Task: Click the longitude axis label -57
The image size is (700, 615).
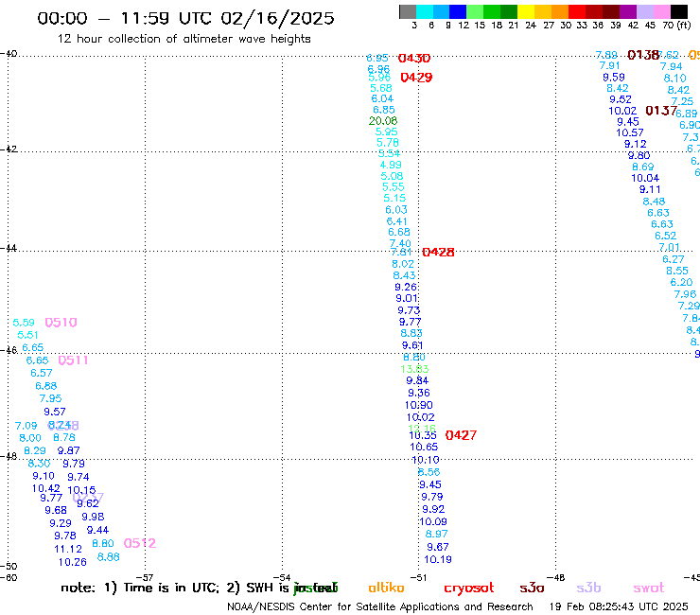Action: [x=145, y=577]
